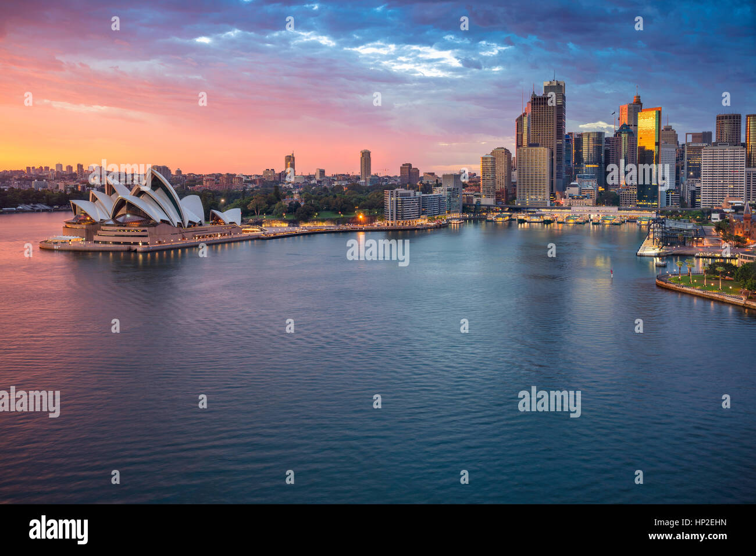Viewport: 756px width, 556px height.
Task: Click the alamy logo in the black footer bar
Action: click(x=59, y=530)
